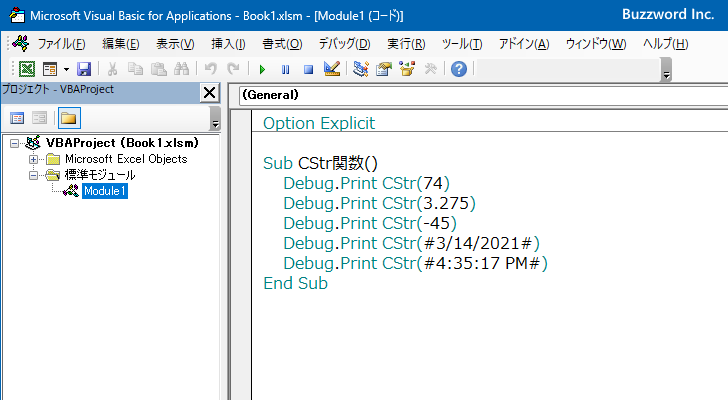Click the View Microsoft Excel toolbar icon
Viewport: 728px width, 400px height.
pos(26,69)
